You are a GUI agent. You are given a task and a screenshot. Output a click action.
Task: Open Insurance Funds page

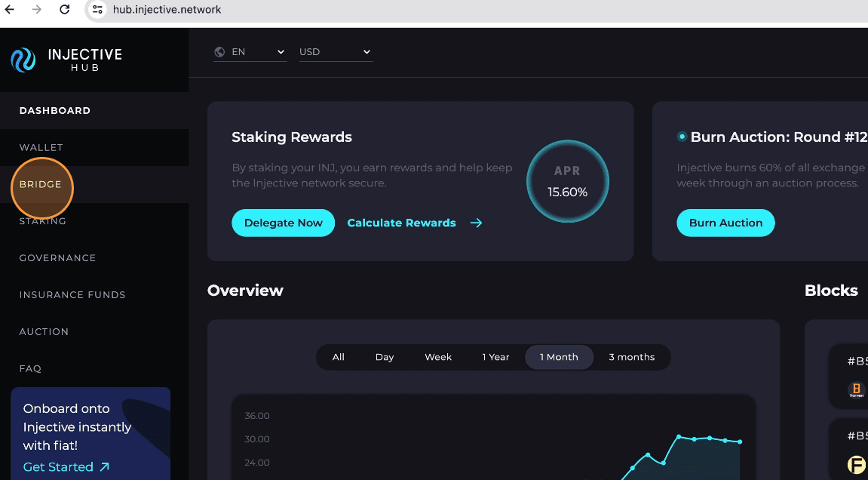(x=94, y=295)
